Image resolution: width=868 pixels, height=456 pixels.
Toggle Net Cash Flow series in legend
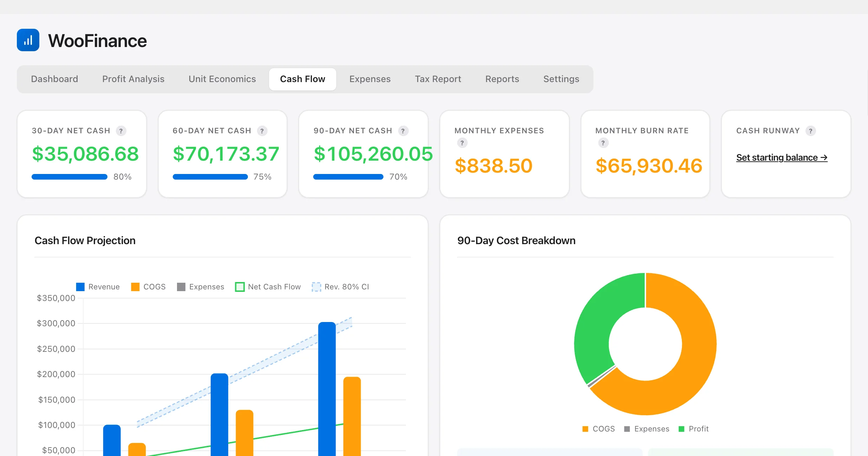tap(268, 287)
